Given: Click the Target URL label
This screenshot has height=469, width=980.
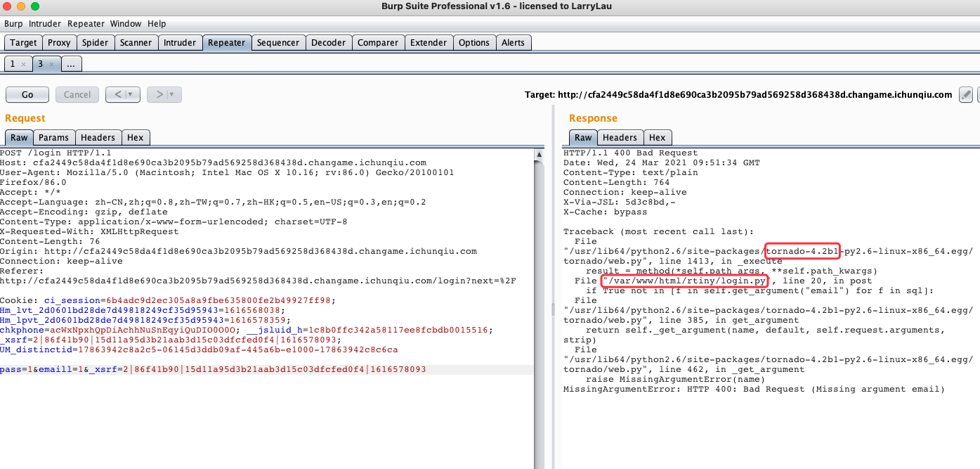Looking at the screenshot, I should click(738, 94).
